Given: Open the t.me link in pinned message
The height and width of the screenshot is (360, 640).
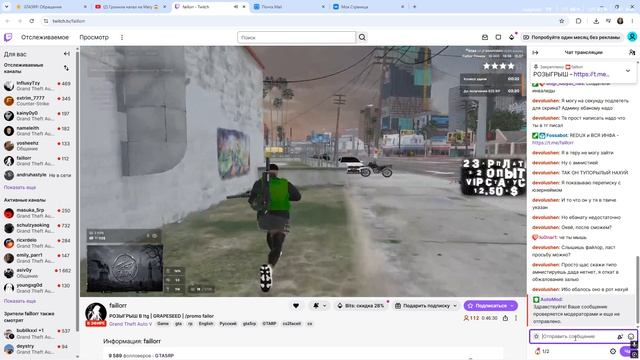Looking at the screenshot, I should [591, 74].
